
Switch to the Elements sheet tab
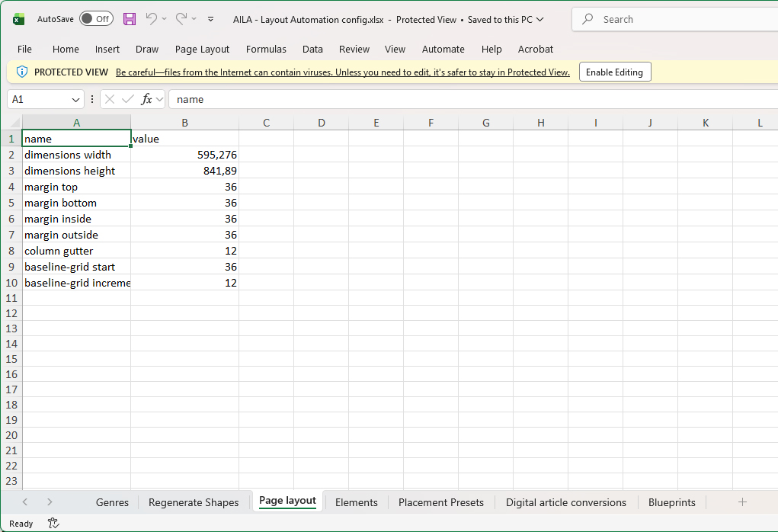point(357,502)
